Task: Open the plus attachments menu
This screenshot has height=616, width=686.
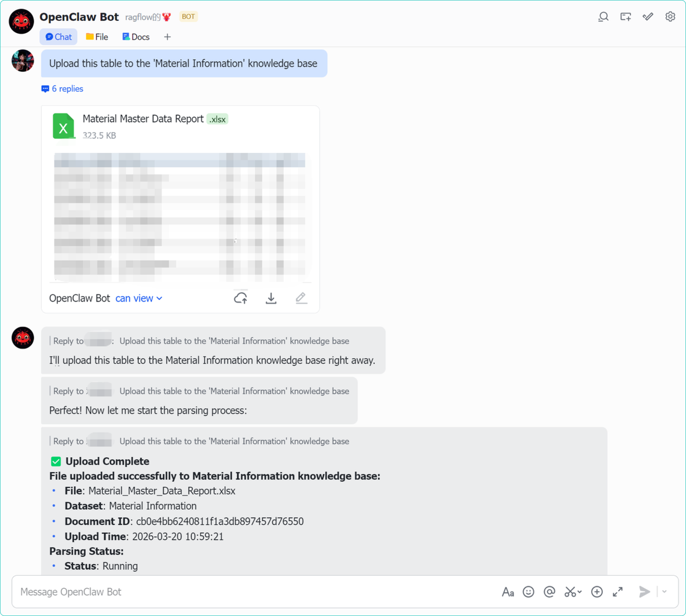Action: [x=597, y=592]
